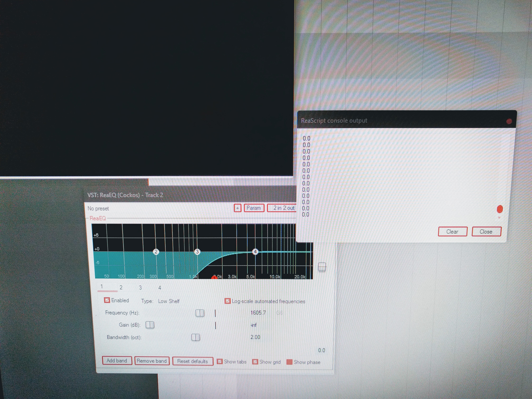Click the Bandwidth (oct) slider handle
The height and width of the screenshot is (399, 532).
(196, 337)
